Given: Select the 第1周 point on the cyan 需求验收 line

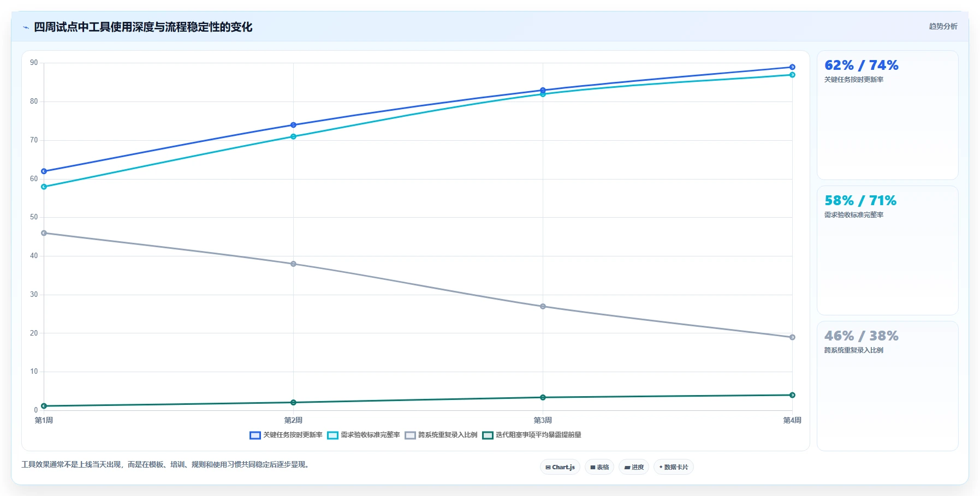Looking at the screenshot, I should coord(44,187).
